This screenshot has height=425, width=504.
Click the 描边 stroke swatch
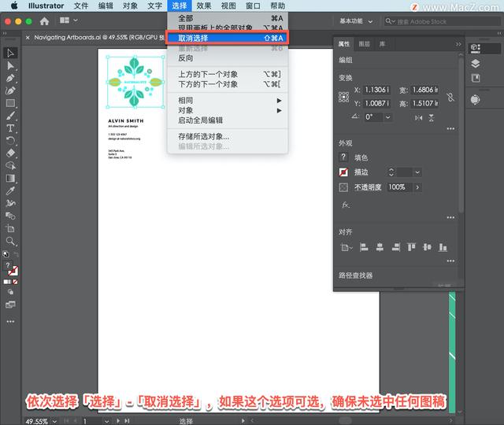coord(343,172)
